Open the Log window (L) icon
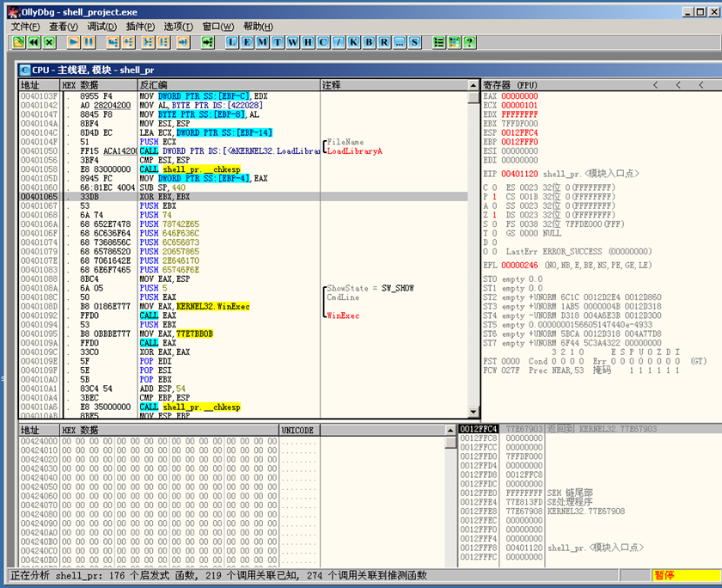Viewport: 722px width, 588px height. (x=233, y=42)
